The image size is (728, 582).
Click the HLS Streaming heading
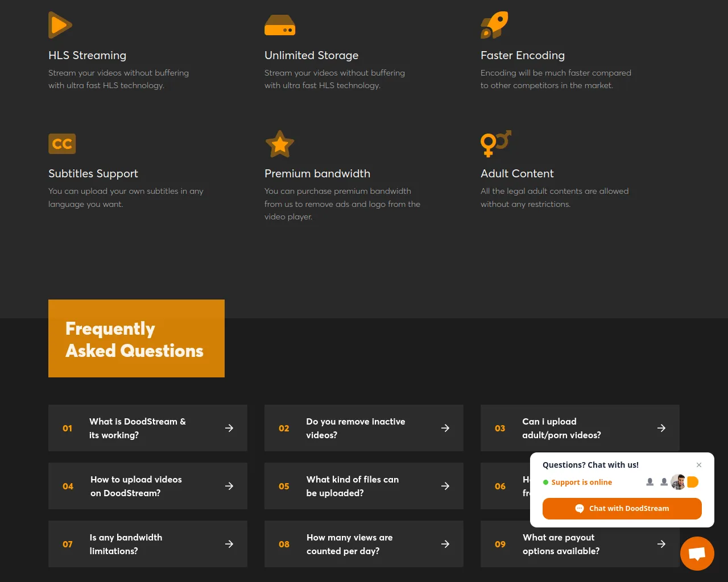[x=88, y=55]
